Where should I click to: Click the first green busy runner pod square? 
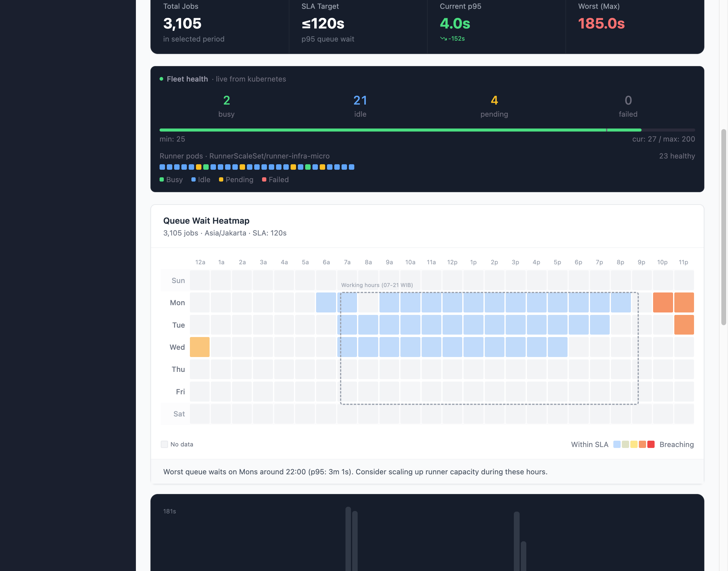pyautogui.click(x=206, y=167)
